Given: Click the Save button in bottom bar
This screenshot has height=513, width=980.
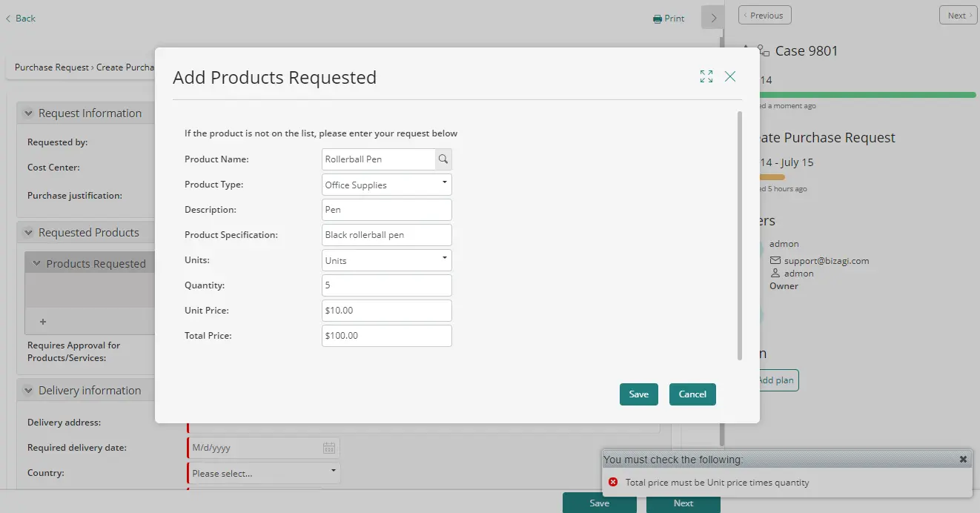Looking at the screenshot, I should pyautogui.click(x=600, y=503).
